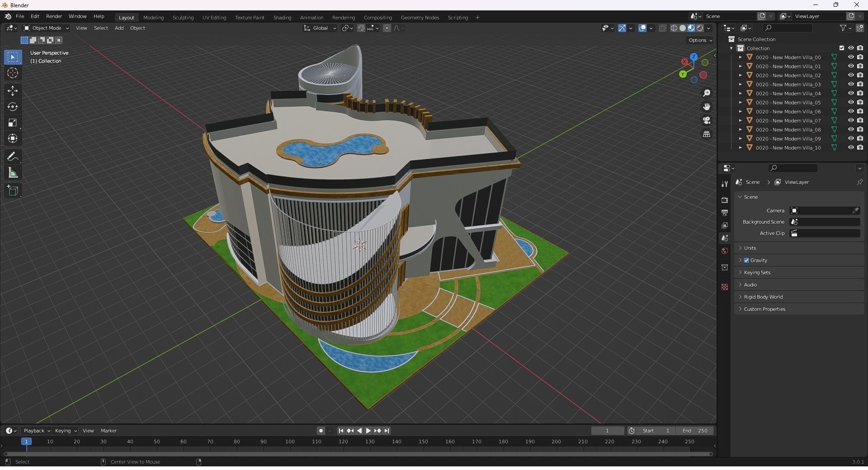Switch to the Shading workspace tab
868x470 pixels.
[x=282, y=18]
